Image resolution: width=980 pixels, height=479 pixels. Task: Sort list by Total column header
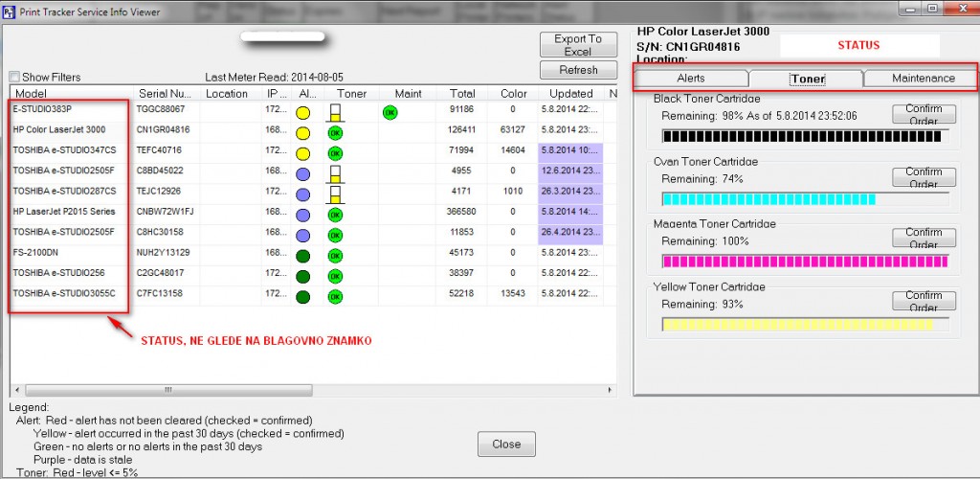pyautogui.click(x=462, y=94)
